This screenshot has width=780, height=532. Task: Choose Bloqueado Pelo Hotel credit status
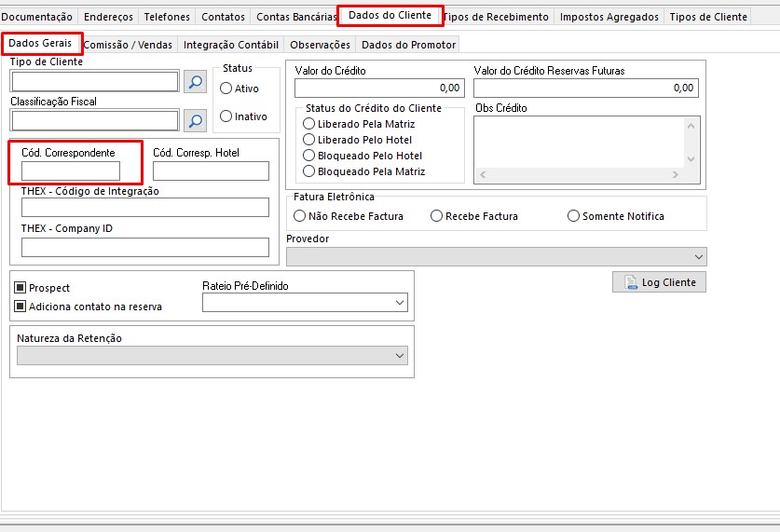pyautogui.click(x=308, y=156)
